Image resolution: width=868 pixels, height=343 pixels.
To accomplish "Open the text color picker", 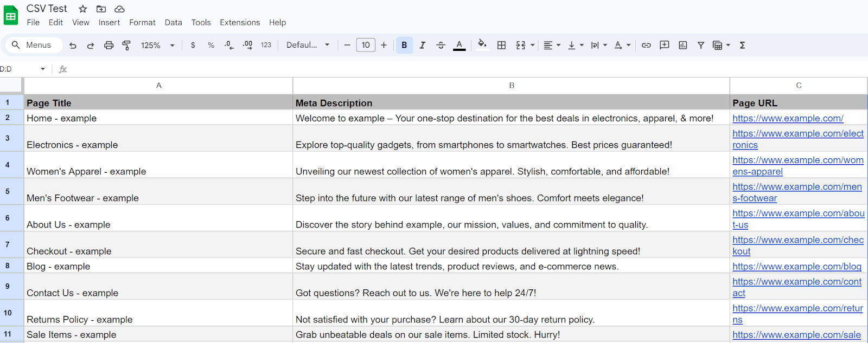I will click(x=459, y=46).
